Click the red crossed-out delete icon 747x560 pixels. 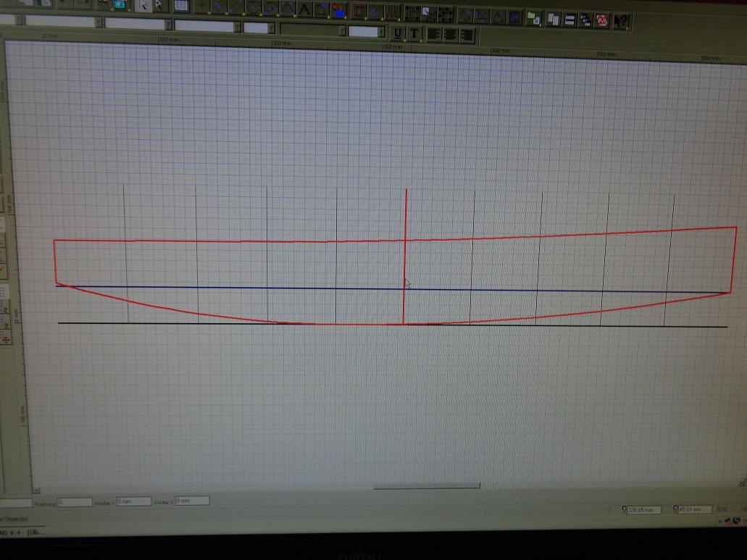601,20
